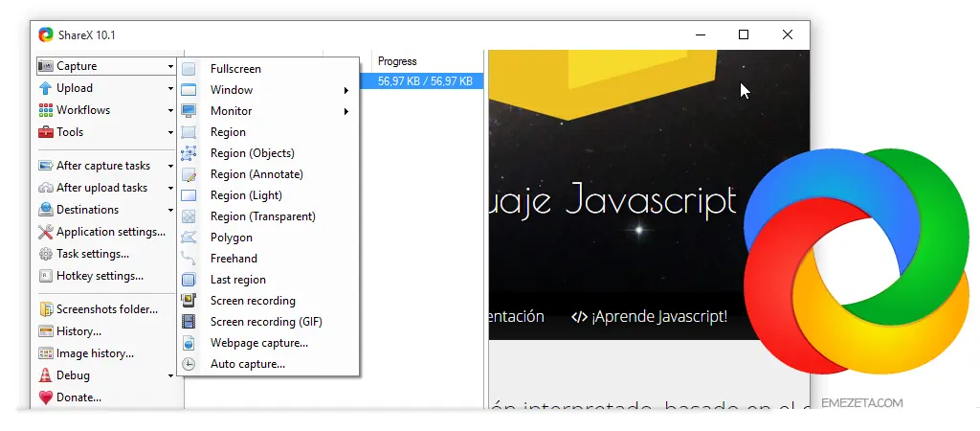980x431 pixels.
Task: Open After upload tasks dropdown arrow
Action: (x=170, y=189)
